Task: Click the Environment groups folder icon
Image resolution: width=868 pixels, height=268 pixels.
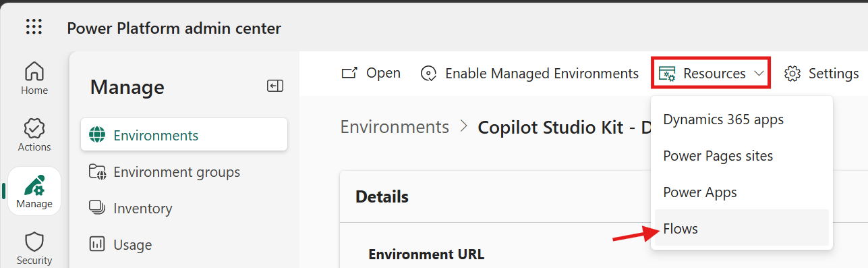Action: 98,172
